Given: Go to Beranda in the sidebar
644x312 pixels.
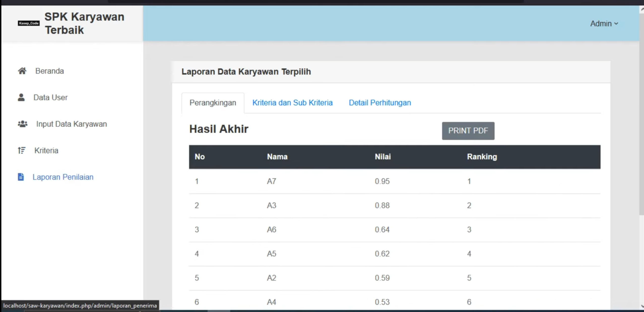Looking at the screenshot, I should tap(50, 71).
